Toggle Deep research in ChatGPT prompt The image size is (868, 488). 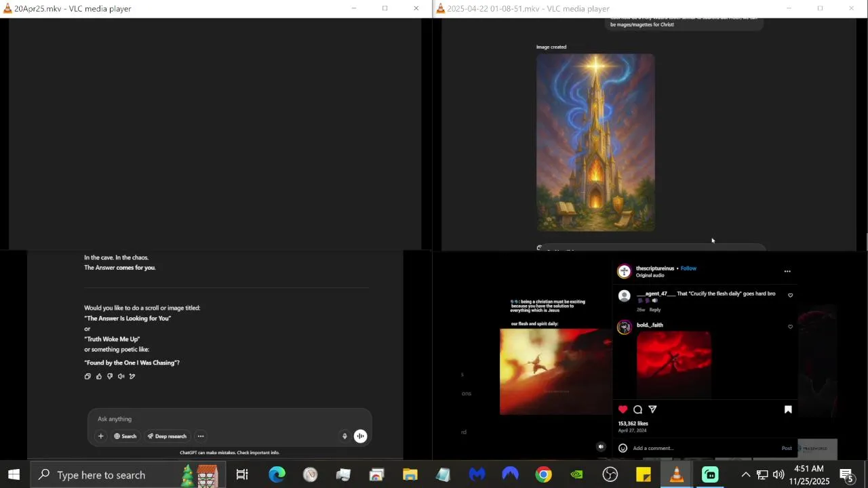click(x=167, y=436)
